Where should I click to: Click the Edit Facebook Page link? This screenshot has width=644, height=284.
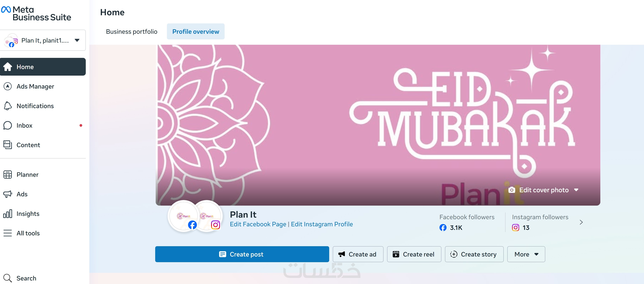(x=258, y=224)
